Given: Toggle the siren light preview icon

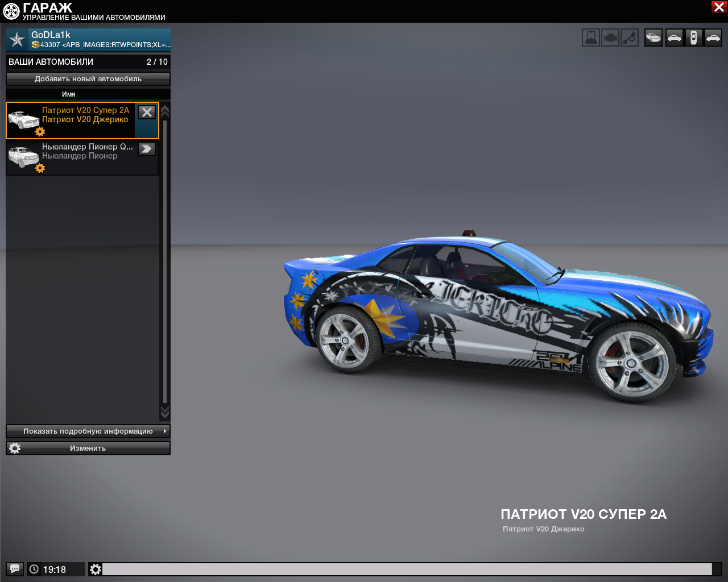Looking at the screenshot, I should (591, 38).
